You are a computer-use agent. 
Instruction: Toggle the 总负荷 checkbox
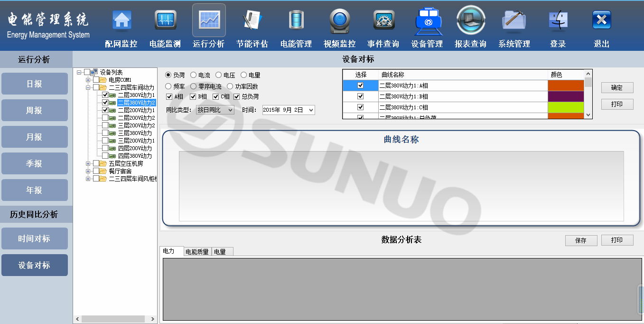coord(237,97)
